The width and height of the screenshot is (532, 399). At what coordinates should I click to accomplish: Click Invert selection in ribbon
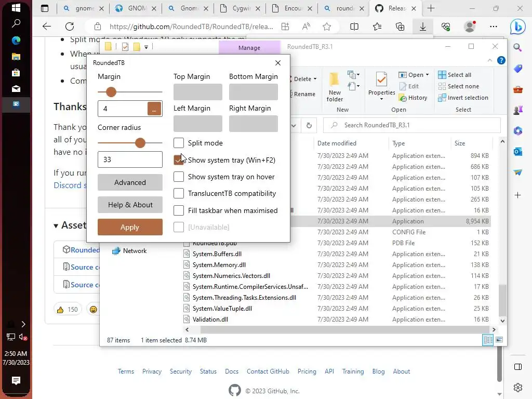point(463,98)
